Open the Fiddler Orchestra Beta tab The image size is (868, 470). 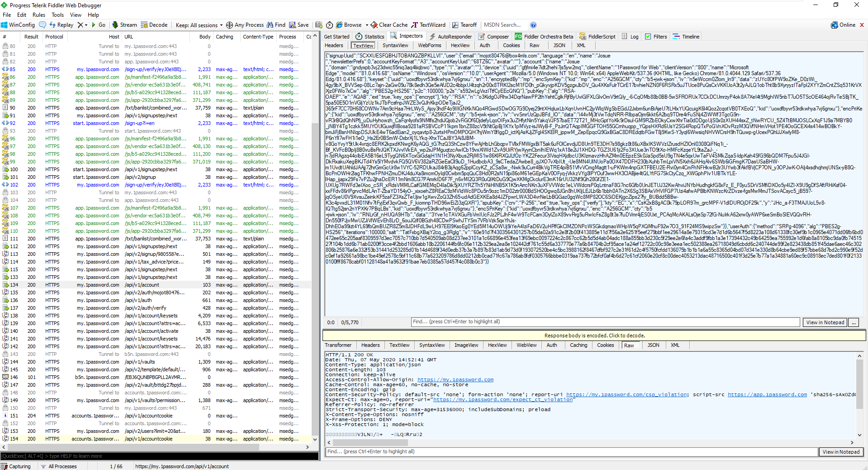pos(544,37)
